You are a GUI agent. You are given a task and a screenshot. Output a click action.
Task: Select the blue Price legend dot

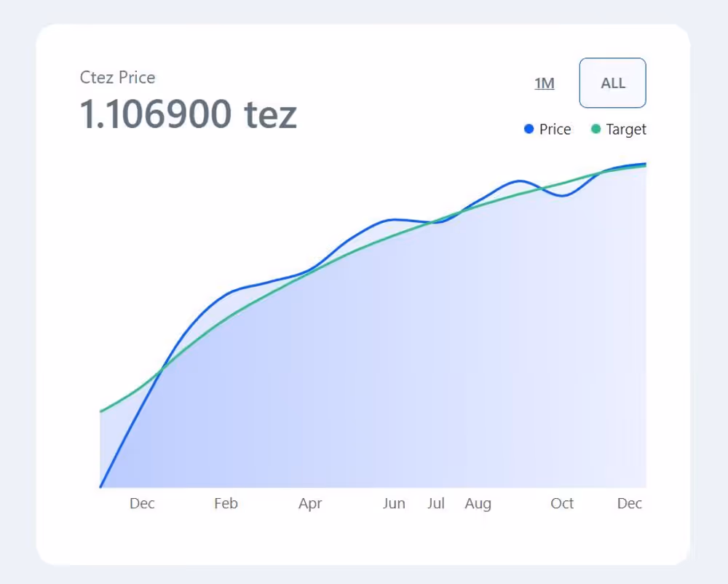click(529, 129)
